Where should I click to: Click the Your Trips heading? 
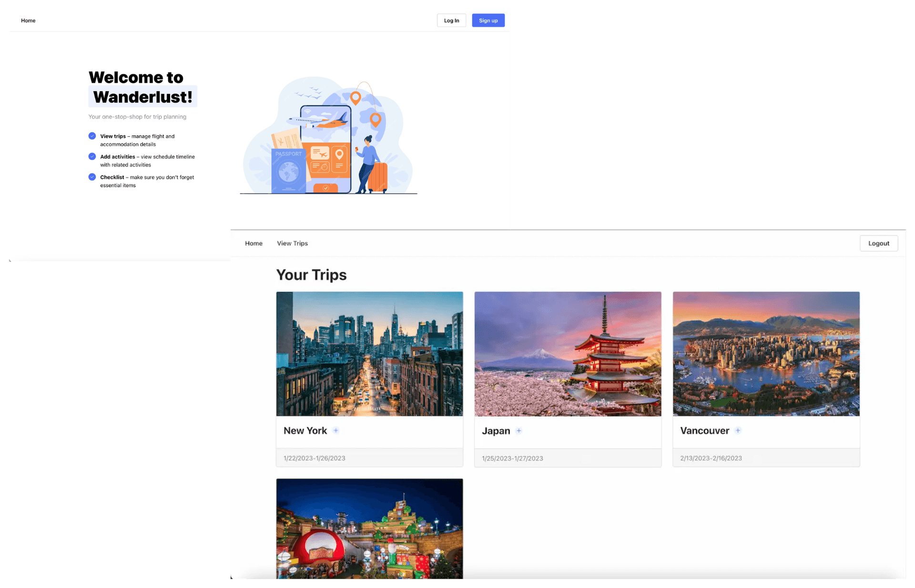click(311, 274)
